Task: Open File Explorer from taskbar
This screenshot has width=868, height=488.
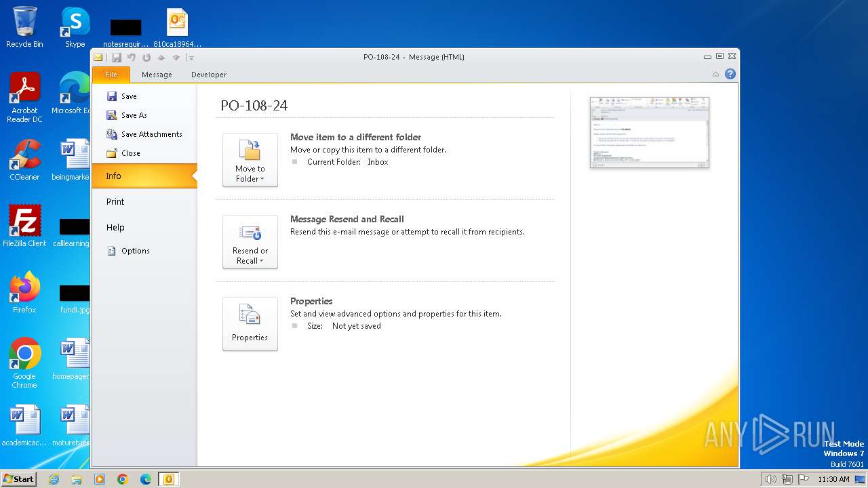Action: pyautogui.click(x=77, y=479)
